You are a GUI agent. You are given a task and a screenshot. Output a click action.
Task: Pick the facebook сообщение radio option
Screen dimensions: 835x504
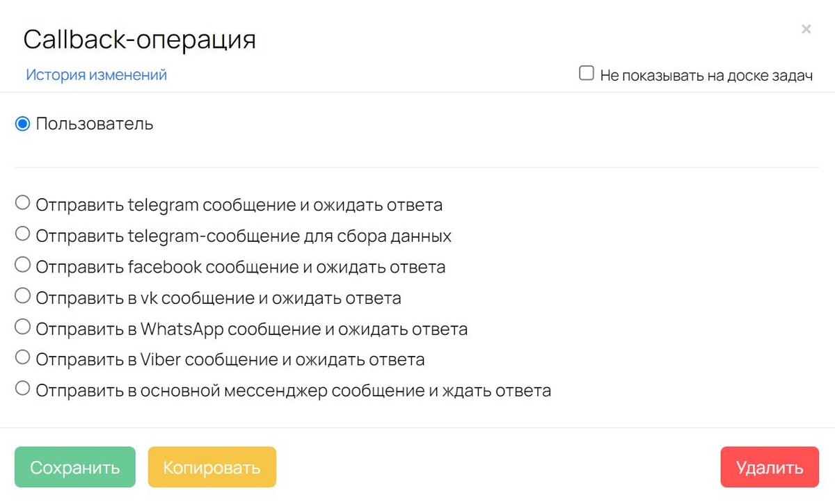click(22, 264)
